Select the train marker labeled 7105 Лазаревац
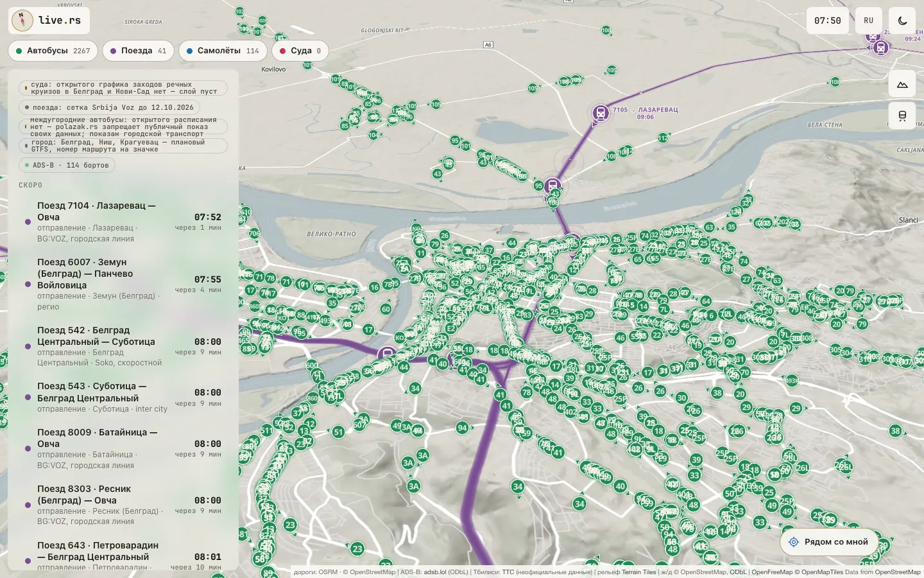The width and height of the screenshot is (924, 578). 601,114
